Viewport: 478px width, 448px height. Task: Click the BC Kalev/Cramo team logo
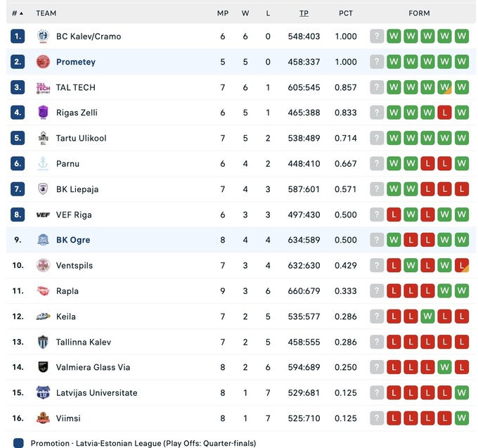point(43,37)
